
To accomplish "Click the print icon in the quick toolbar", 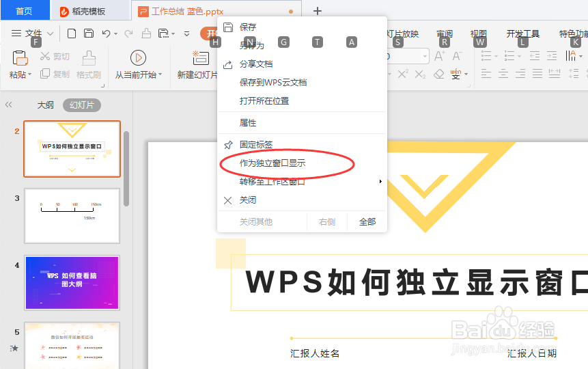I will pos(146,33).
